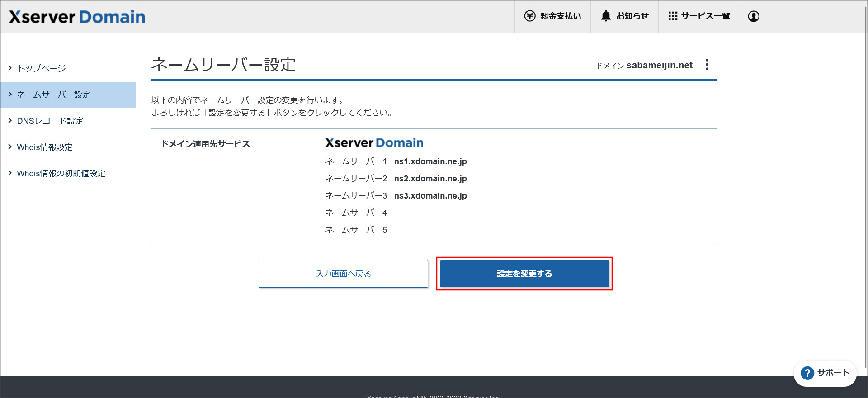Open the サービス一覧 grid icon
The image size is (868, 398).
(673, 16)
